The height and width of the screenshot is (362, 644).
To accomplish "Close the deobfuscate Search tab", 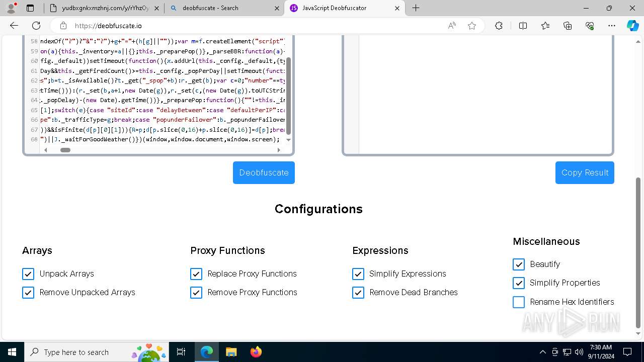I will click(x=277, y=8).
